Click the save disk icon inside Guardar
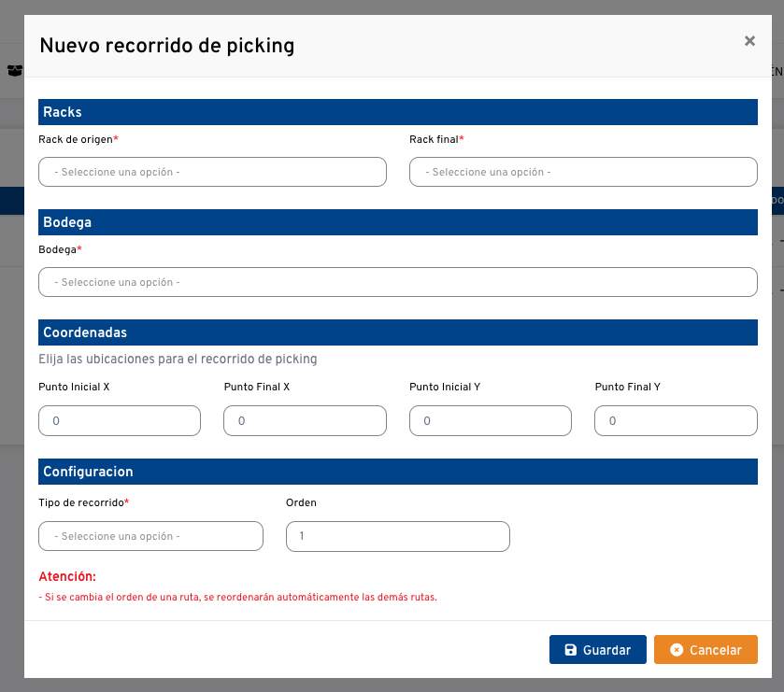Screen dimensions: 784x692 [x=570, y=649]
